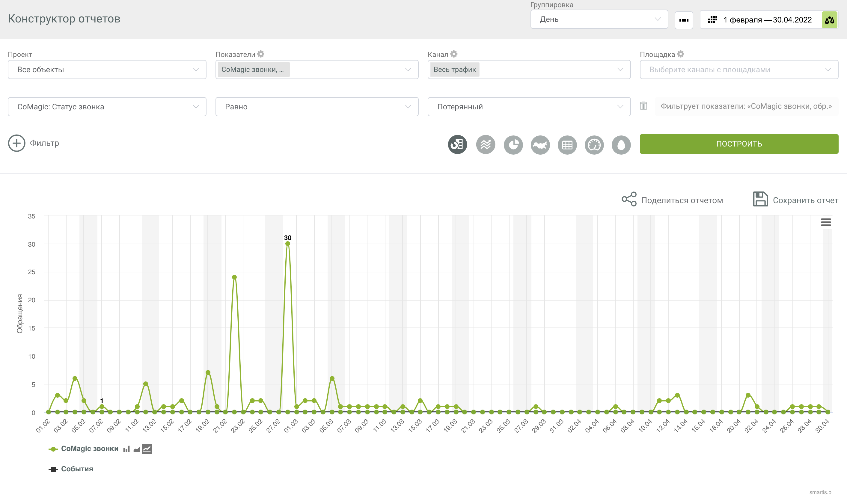
Task: Switch to the Russia map visualization
Action: [x=540, y=145]
